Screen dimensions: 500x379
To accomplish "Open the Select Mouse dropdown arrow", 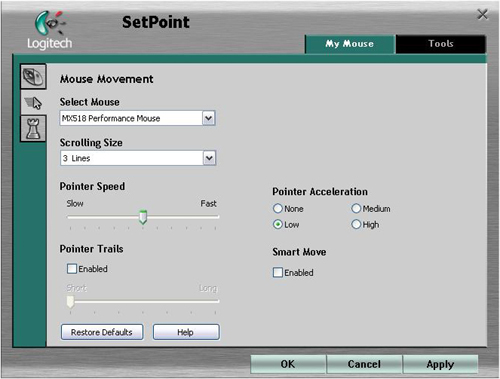I will 209,118.
